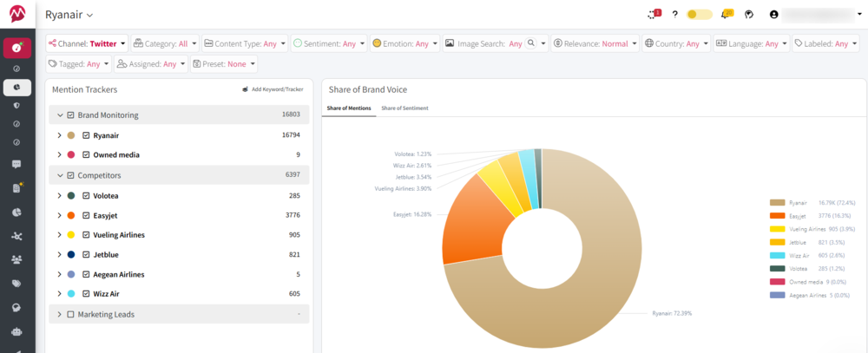Collapse the Brand Monitoring group chevron
The width and height of the screenshot is (868, 353).
pyautogui.click(x=60, y=115)
